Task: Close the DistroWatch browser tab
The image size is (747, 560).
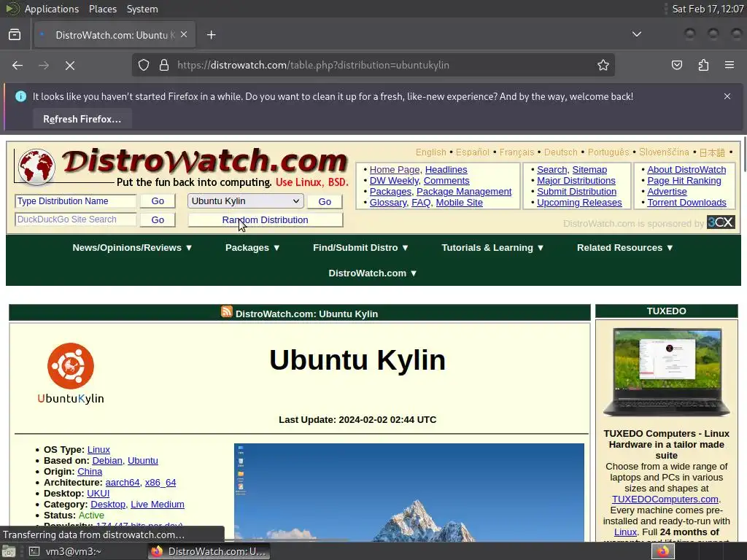Action: [184, 34]
